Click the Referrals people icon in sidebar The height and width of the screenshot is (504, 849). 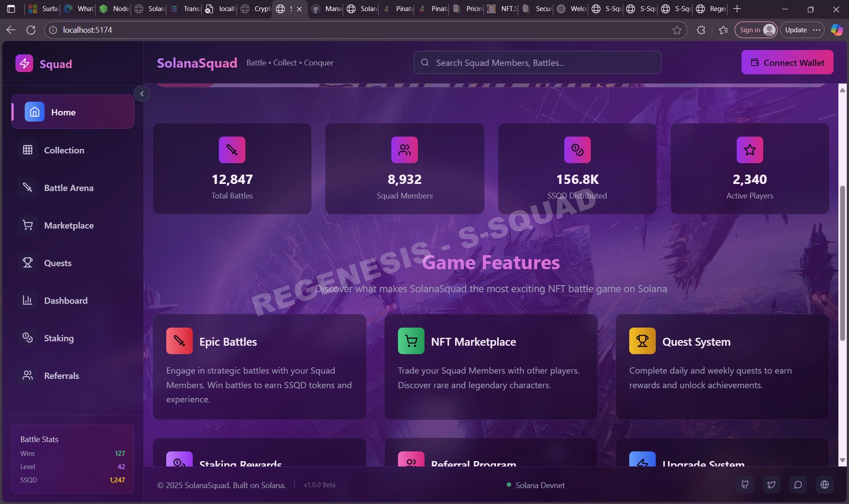[x=27, y=375]
